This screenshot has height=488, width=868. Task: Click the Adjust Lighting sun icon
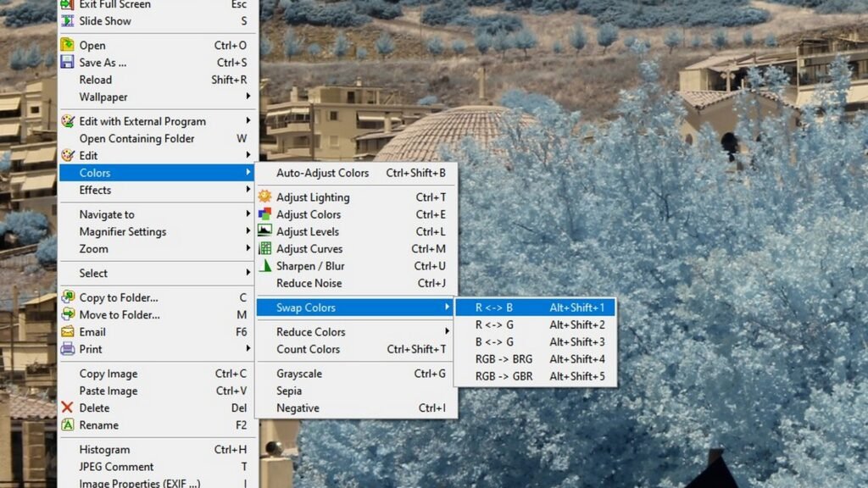point(264,197)
